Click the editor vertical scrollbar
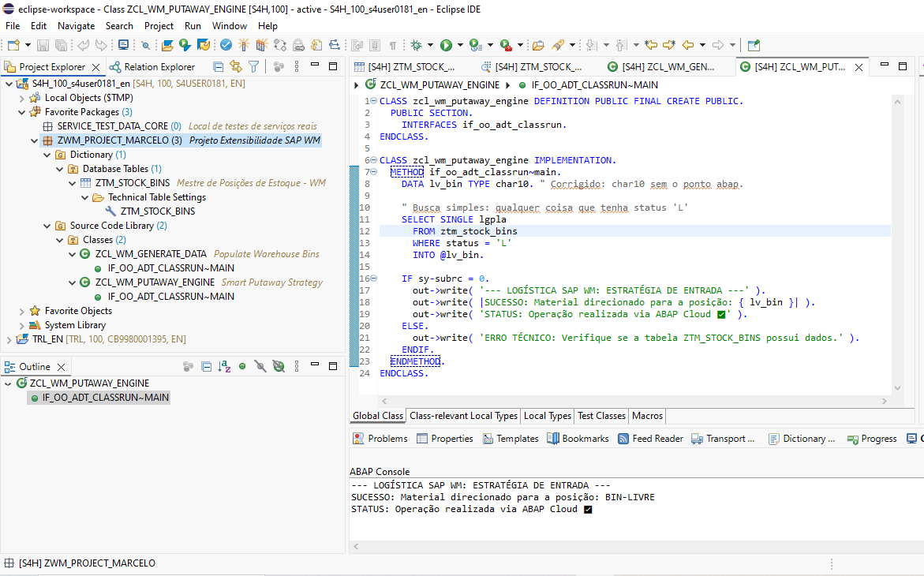 pos(897,237)
